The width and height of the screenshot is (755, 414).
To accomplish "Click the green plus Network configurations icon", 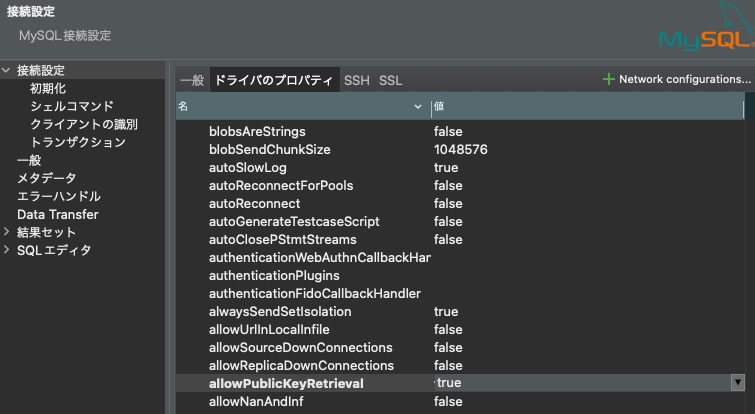I will pyautogui.click(x=609, y=79).
